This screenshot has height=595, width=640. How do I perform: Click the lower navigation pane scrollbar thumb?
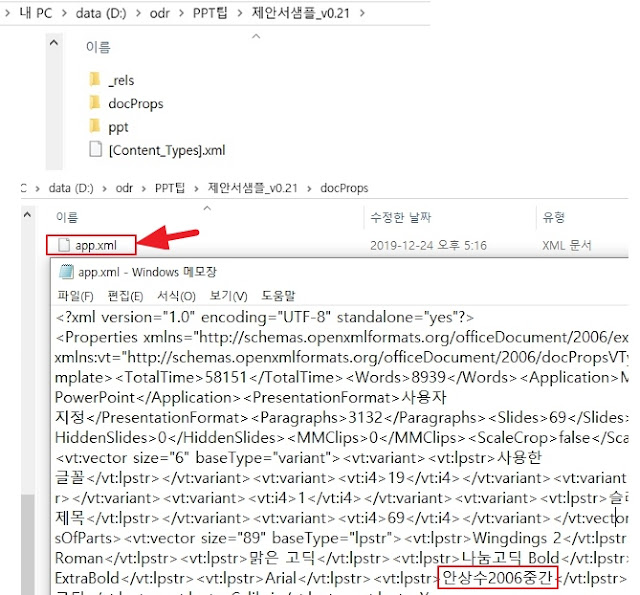pyautogui.click(x=27, y=544)
